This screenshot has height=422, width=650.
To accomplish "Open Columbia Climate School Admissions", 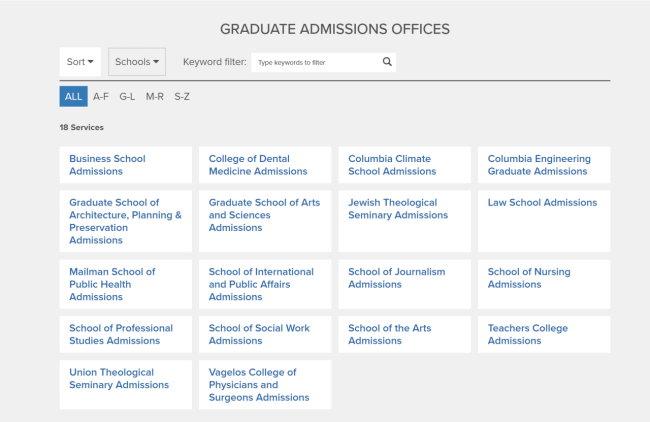I will coord(392,165).
